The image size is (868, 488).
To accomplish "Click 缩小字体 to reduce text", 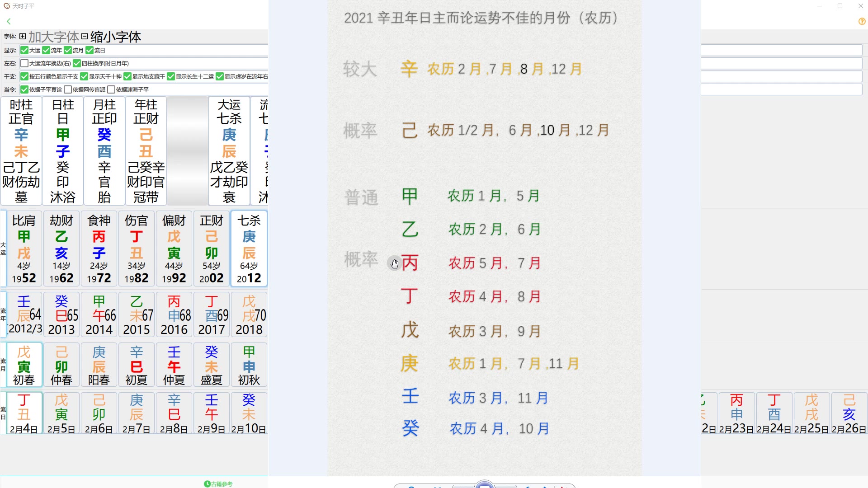I will tap(116, 37).
